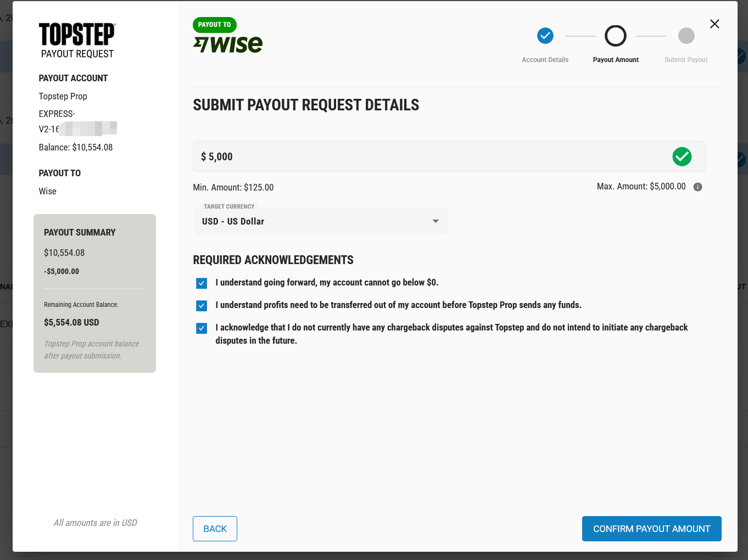The height and width of the screenshot is (560, 748).
Task: Click the $10,554.08 amount in Payout Summary
Action: click(64, 253)
